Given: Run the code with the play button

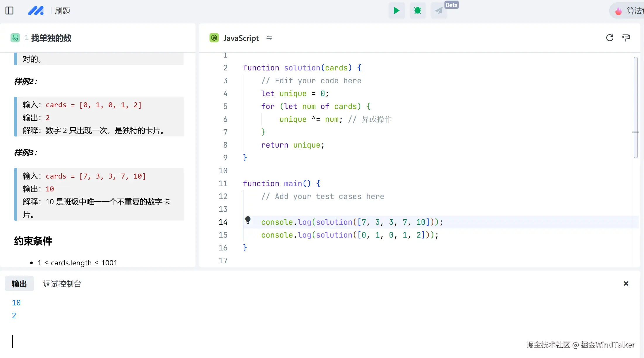Looking at the screenshot, I should tap(396, 11).
